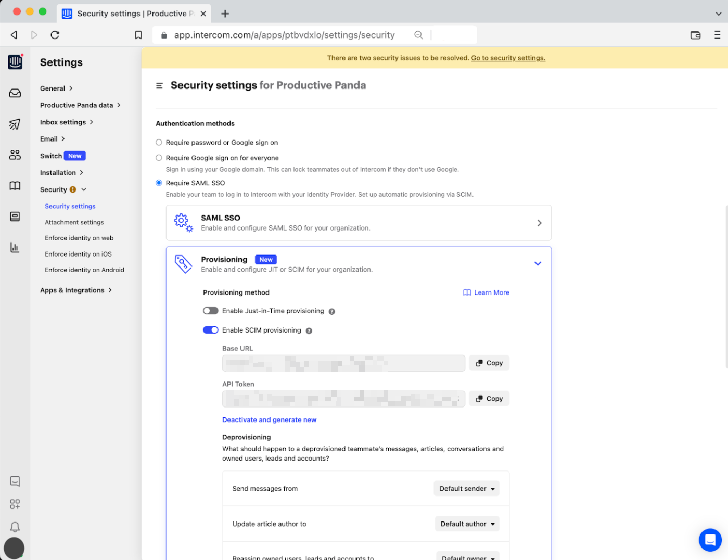Expand the SAML SSO panel chevron

(539, 223)
